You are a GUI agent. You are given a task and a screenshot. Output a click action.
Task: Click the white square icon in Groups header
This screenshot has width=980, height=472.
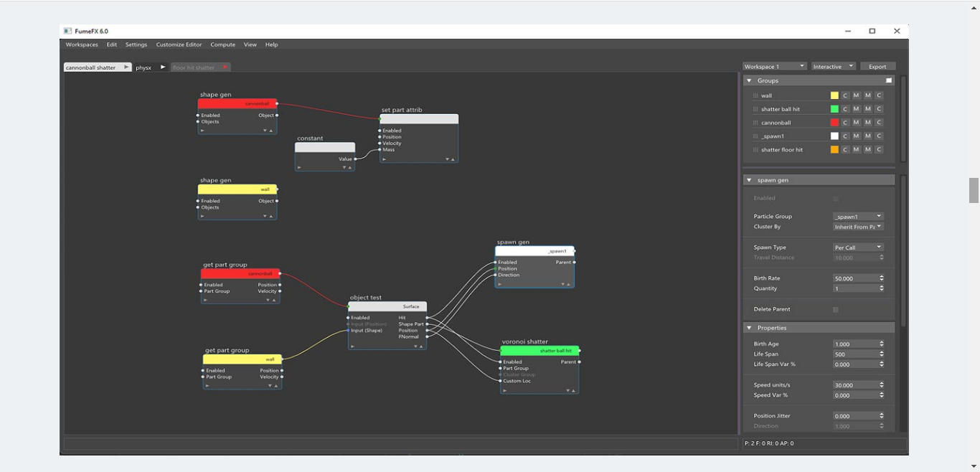coord(889,80)
